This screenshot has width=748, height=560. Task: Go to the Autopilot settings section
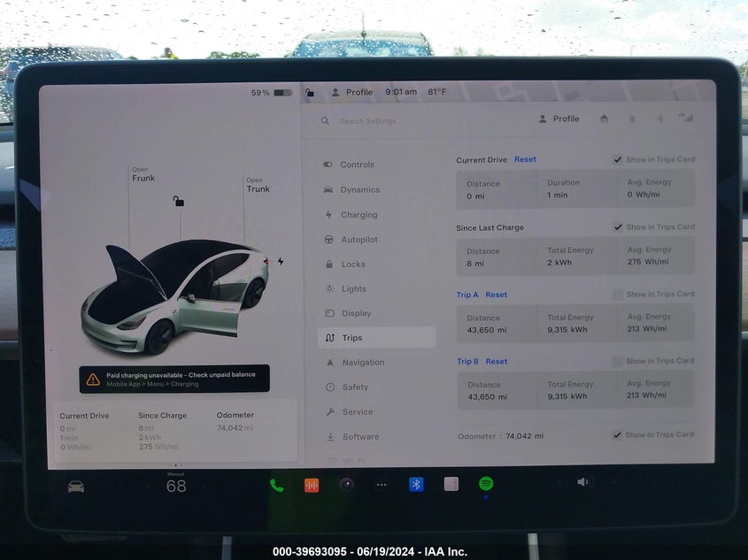tap(359, 240)
